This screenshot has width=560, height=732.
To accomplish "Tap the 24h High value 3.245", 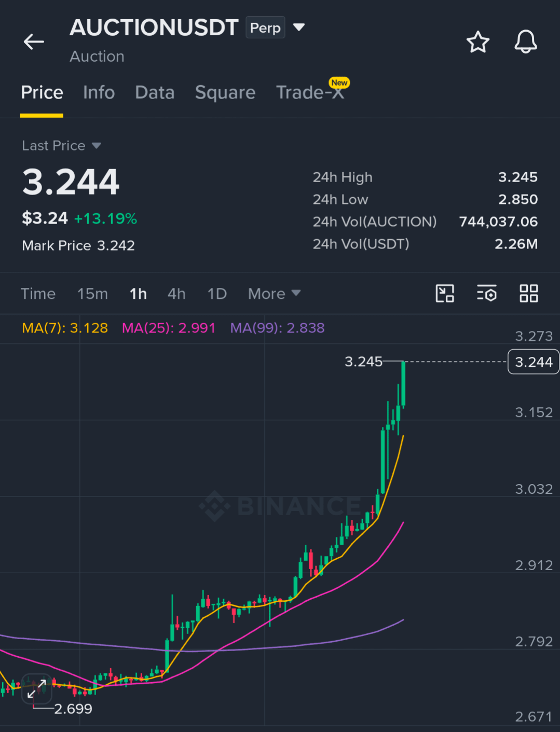I will click(517, 177).
